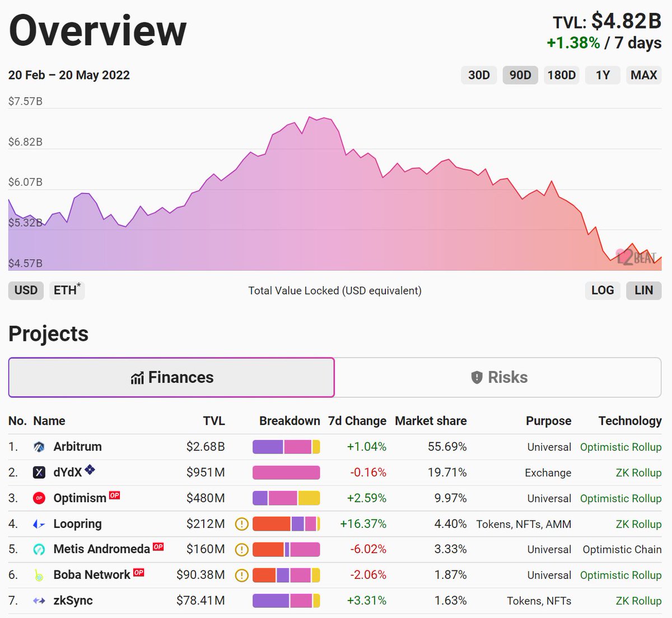Click the 7d Change column header

[357, 421]
